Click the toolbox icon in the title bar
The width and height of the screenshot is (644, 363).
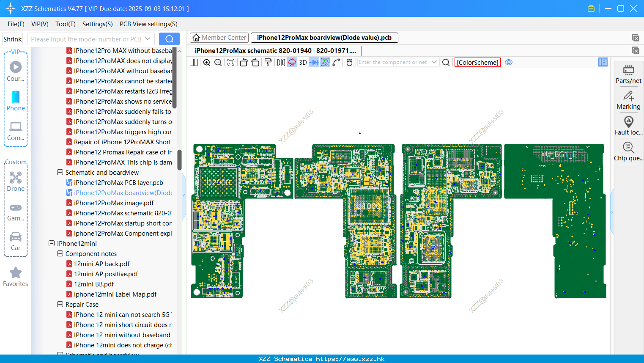coord(591,8)
